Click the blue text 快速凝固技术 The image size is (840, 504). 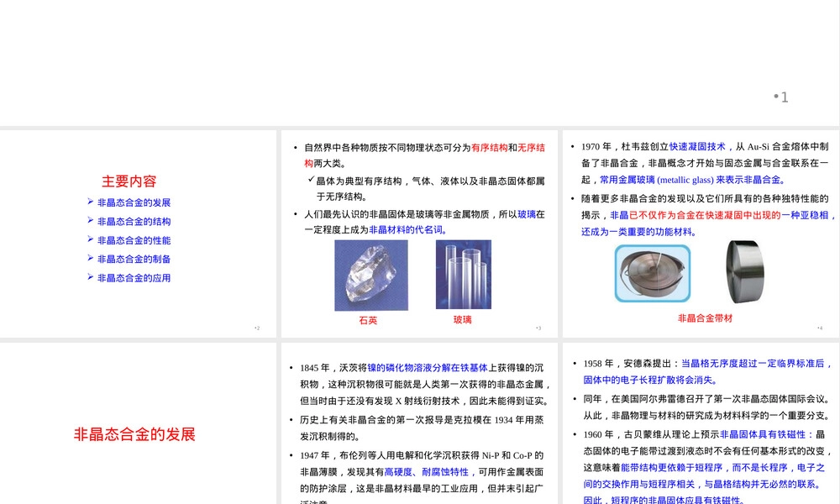pos(697,147)
